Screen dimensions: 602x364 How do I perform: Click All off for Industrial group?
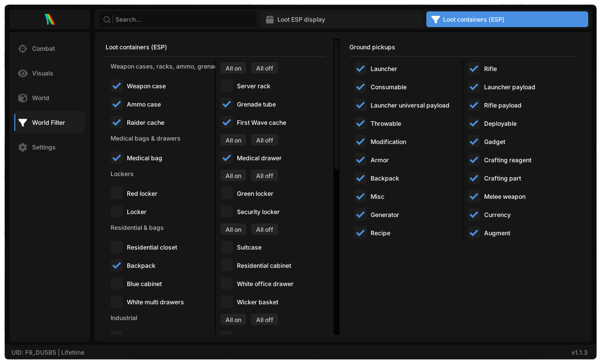point(264,320)
